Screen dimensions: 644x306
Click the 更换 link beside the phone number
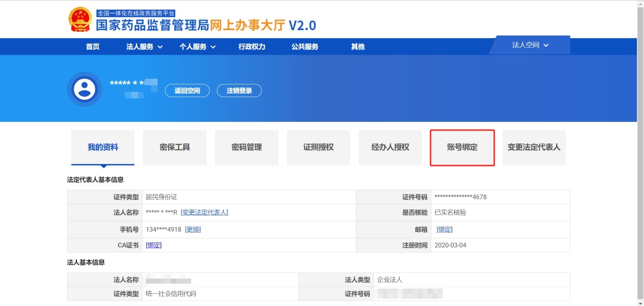tap(193, 229)
